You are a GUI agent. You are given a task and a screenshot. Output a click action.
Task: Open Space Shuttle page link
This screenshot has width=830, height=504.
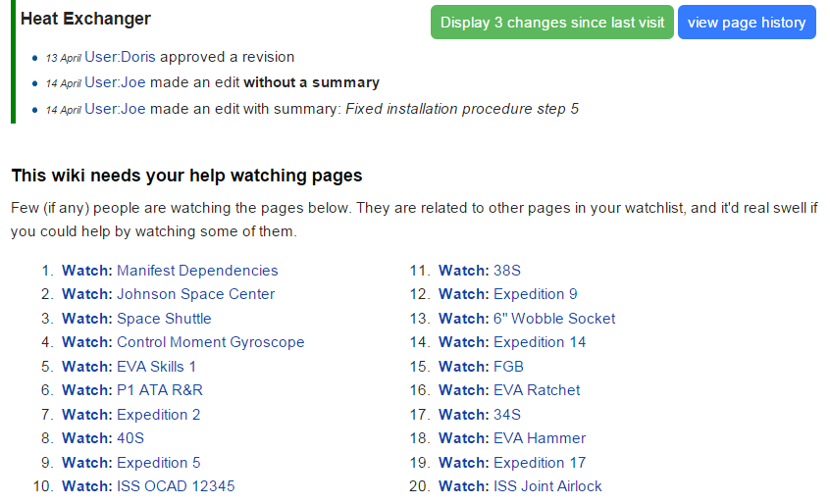click(x=164, y=319)
